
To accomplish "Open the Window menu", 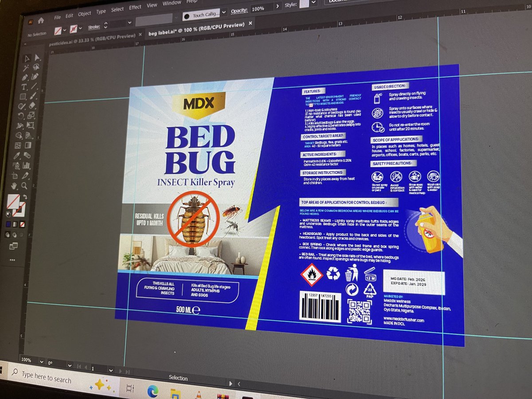I will tap(172, 3).
